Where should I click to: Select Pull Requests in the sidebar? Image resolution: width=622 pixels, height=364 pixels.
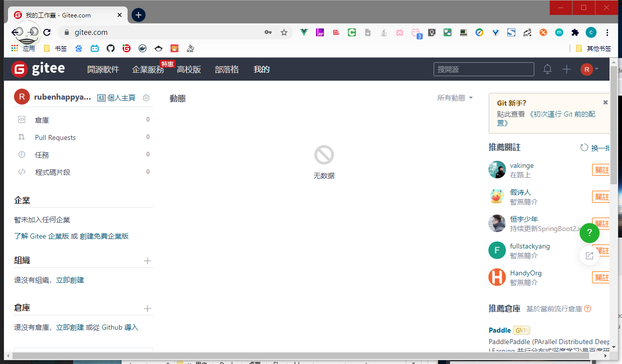pos(55,137)
